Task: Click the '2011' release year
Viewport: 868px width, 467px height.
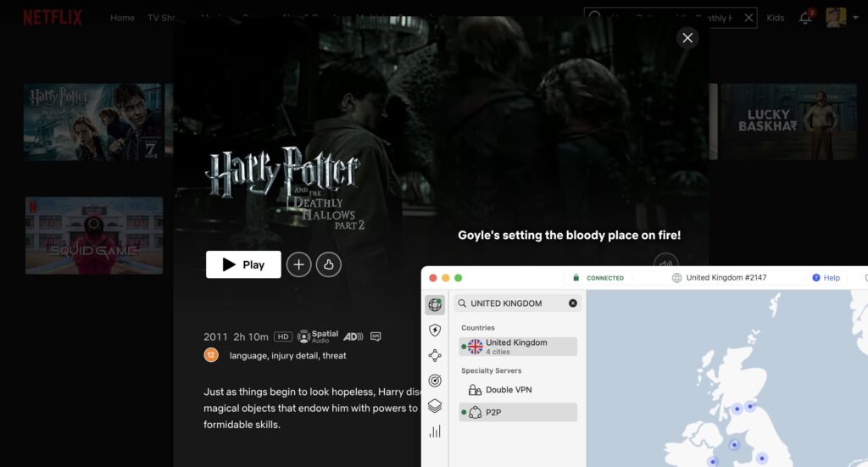Action: [x=215, y=336]
